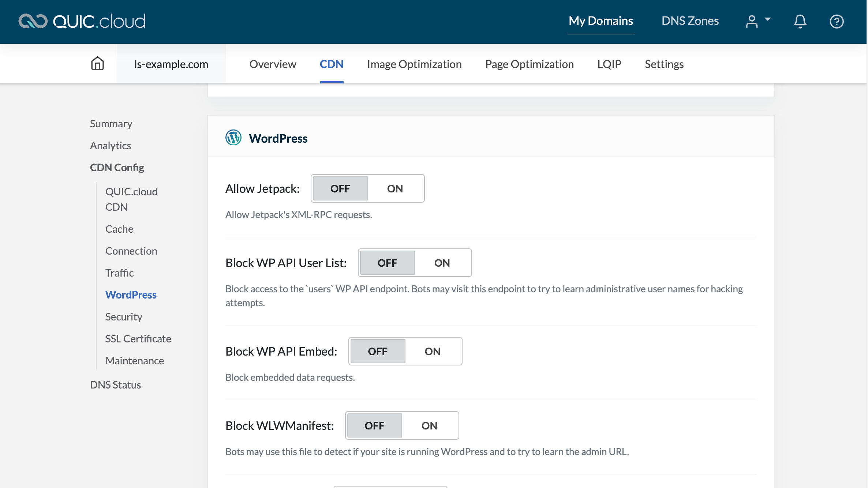This screenshot has width=868, height=488.
Task: Open the notifications bell
Action: click(x=800, y=21)
